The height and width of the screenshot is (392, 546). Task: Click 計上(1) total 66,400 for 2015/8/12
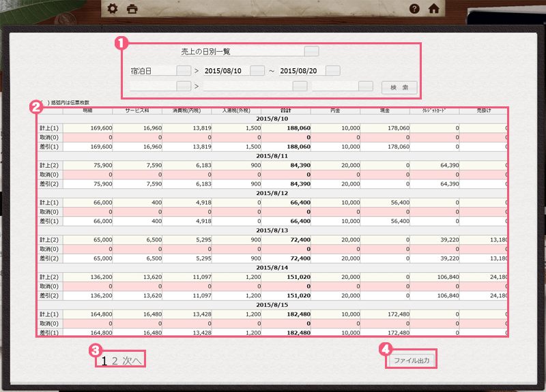click(x=300, y=202)
